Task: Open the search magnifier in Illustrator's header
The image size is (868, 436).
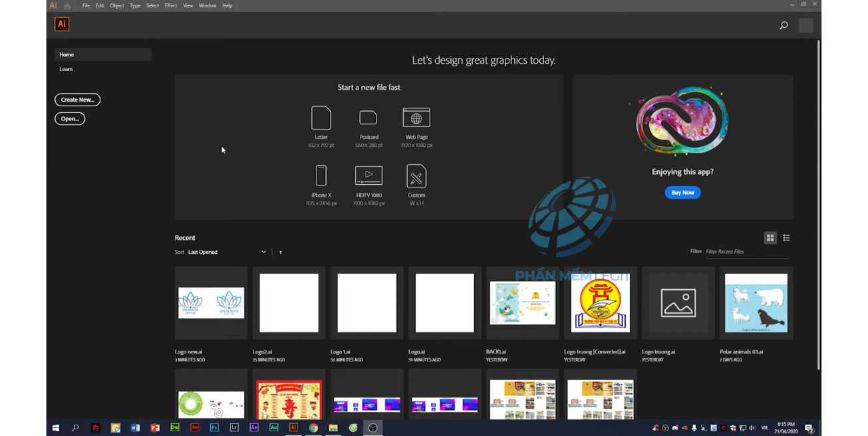Action: 784,25
